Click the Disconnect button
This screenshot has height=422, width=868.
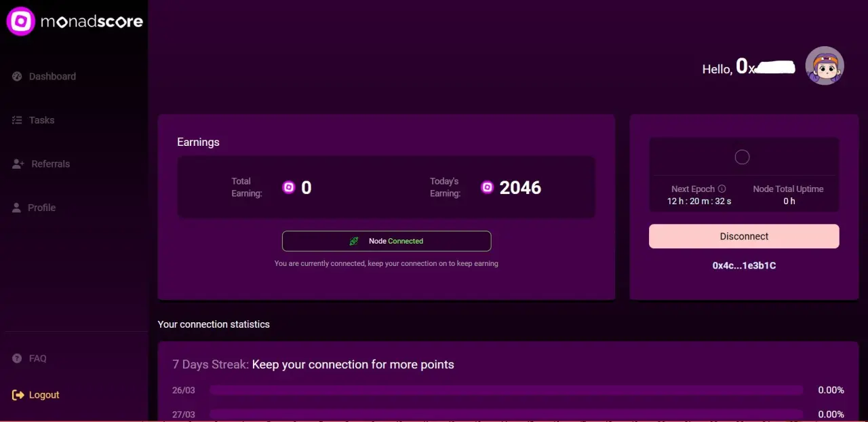[744, 236]
